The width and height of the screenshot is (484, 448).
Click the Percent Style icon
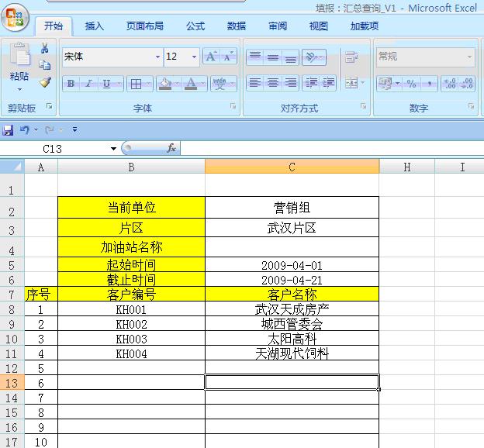(411, 84)
